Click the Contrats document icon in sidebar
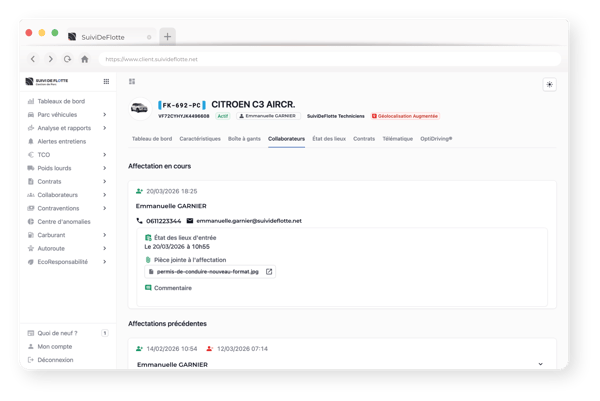600x401 pixels. pos(31,181)
